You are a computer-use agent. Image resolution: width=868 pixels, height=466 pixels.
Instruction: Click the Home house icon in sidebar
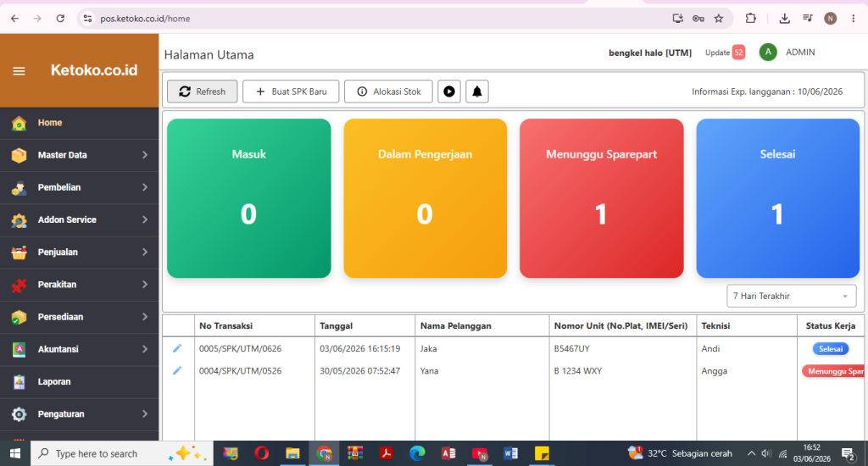(x=19, y=123)
